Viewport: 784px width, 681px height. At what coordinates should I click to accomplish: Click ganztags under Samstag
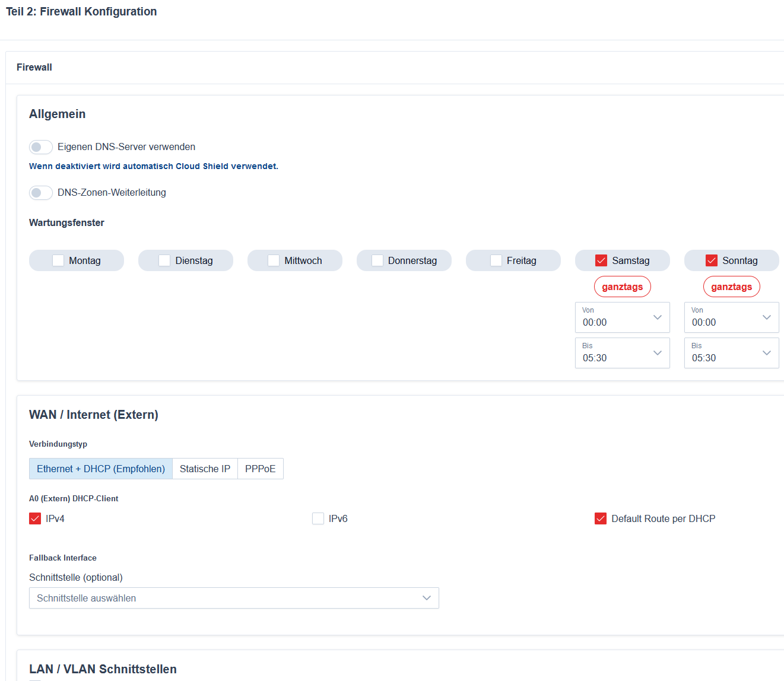point(622,286)
